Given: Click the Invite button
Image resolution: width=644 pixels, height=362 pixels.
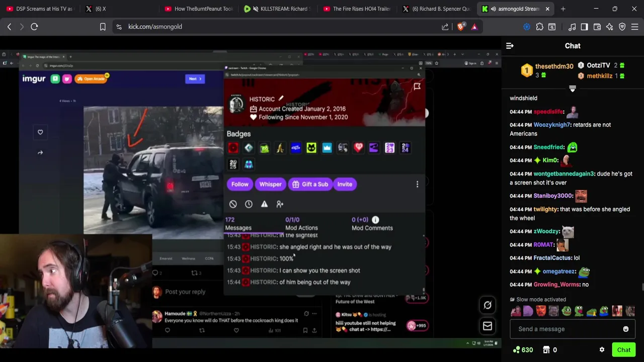Looking at the screenshot, I should pos(345,184).
